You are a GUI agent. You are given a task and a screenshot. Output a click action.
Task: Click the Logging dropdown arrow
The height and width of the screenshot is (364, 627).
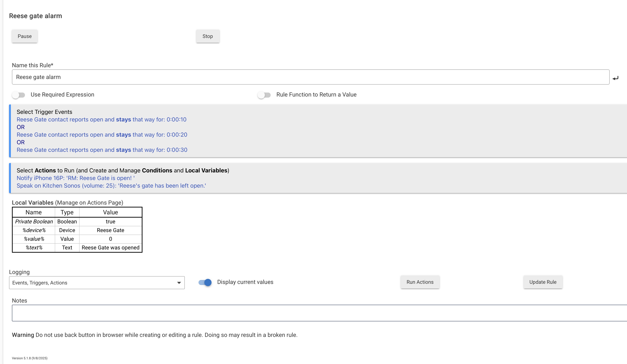[179, 283]
